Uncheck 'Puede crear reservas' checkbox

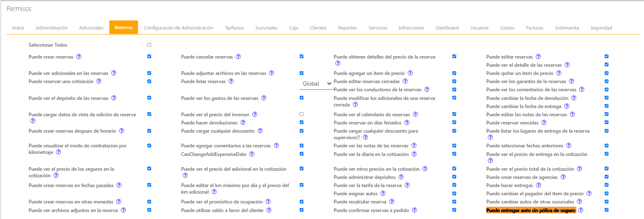coord(149,56)
